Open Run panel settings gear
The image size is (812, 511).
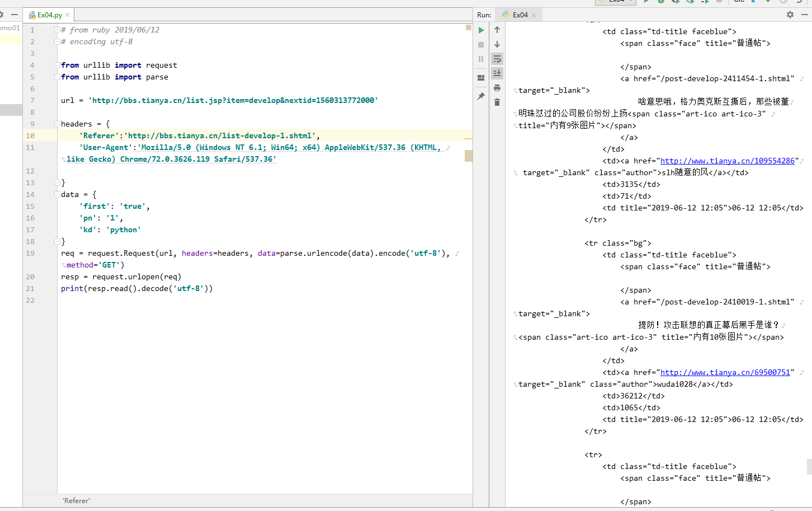[x=790, y=15]
